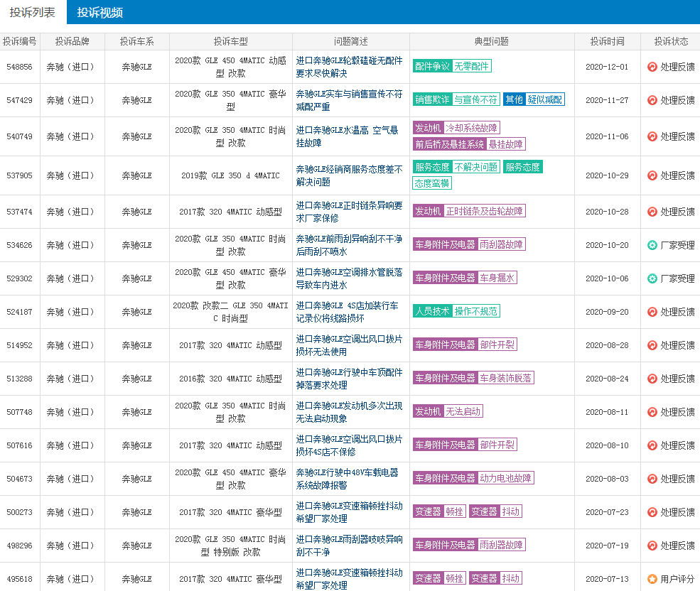Click status icon for complaint 548856
Screen dimensions: 700x591
tap(652, 67)
